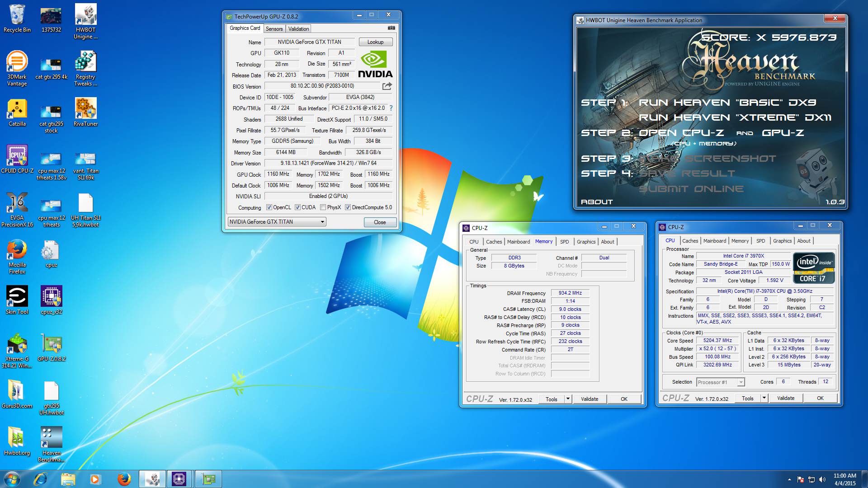Open GPU selection dropdown in GPU-Z
The height and width of the screenshot is (488, 868).
277,222
